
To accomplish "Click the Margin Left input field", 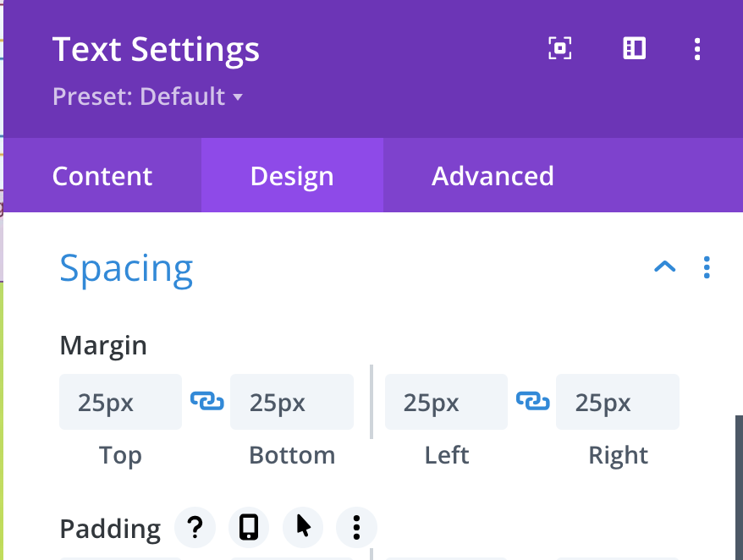I will pos(446,402).
